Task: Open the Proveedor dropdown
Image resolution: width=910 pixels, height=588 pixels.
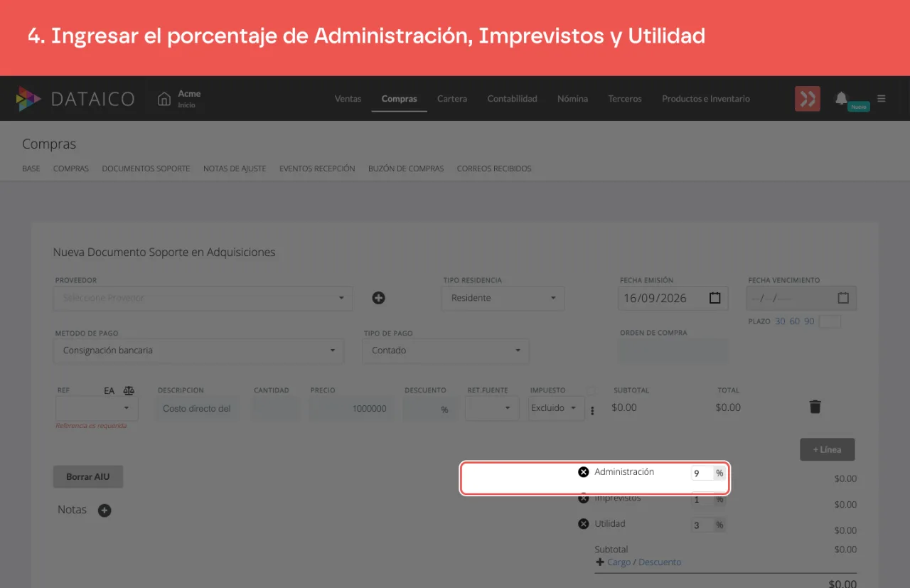Action: (203, 298)
